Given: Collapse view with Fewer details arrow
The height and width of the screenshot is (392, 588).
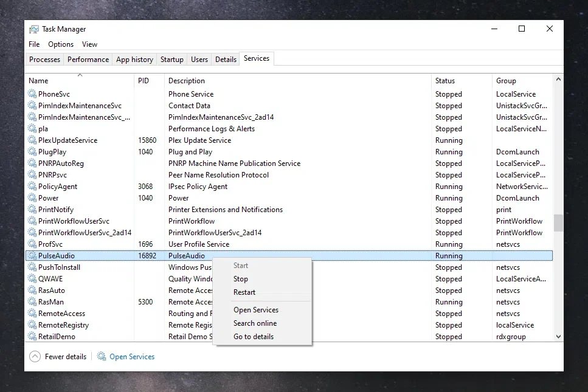Looking at the screenshot, I should (35, 357).
